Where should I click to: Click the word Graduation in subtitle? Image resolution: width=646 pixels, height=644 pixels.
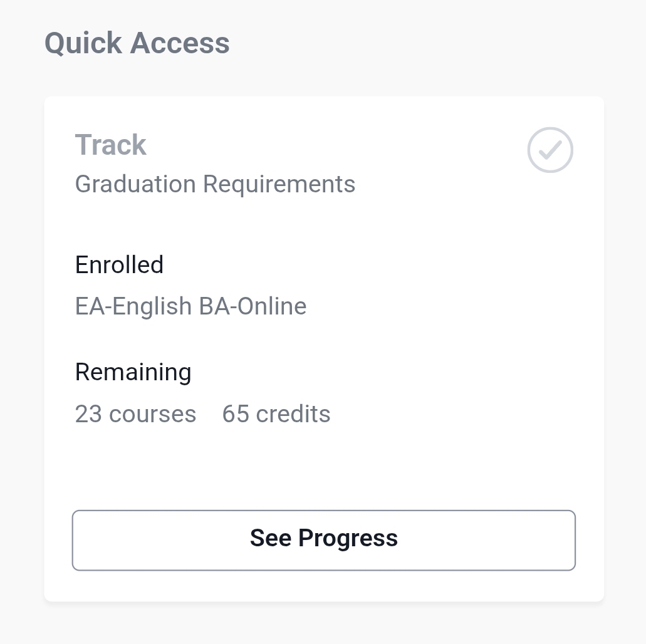coord(135,184)
